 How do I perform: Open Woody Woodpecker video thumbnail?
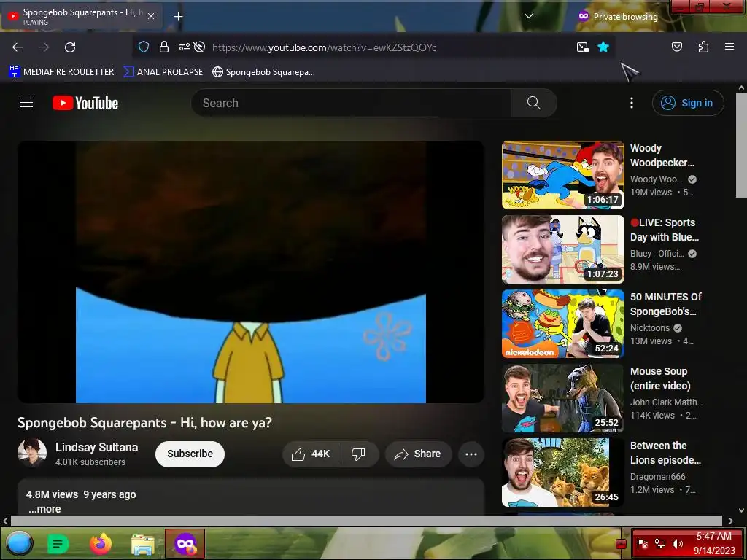pyautogui.click(x=562, y=175)
